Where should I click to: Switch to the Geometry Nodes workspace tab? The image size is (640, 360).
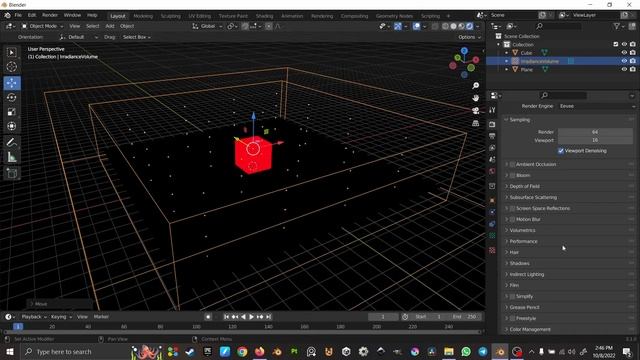(x=394, y=16)
